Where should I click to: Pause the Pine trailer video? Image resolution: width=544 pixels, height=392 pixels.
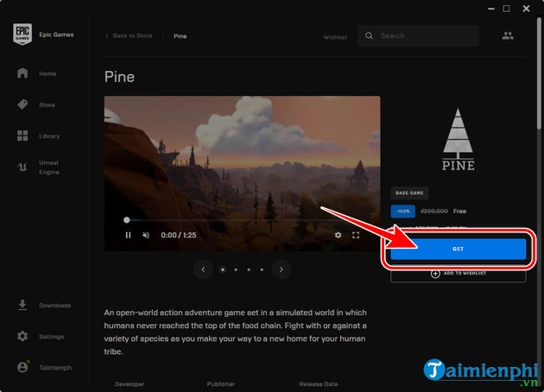[x=128, y=235]
